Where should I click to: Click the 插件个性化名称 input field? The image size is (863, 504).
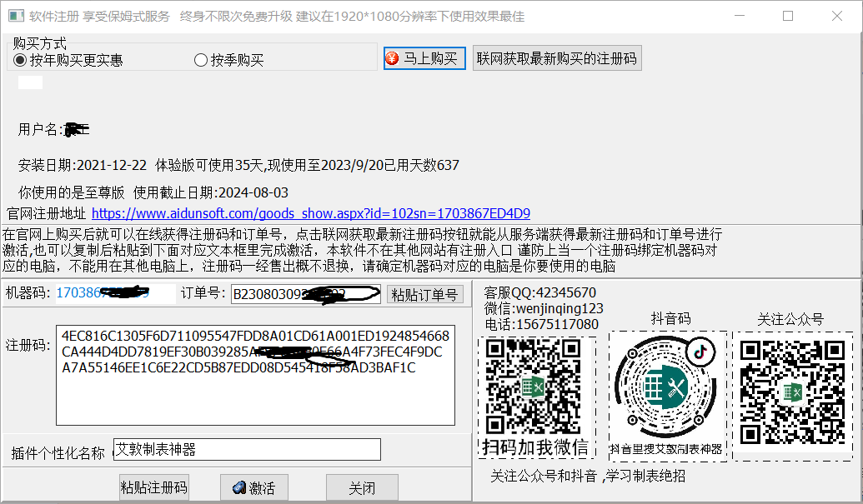247,450
